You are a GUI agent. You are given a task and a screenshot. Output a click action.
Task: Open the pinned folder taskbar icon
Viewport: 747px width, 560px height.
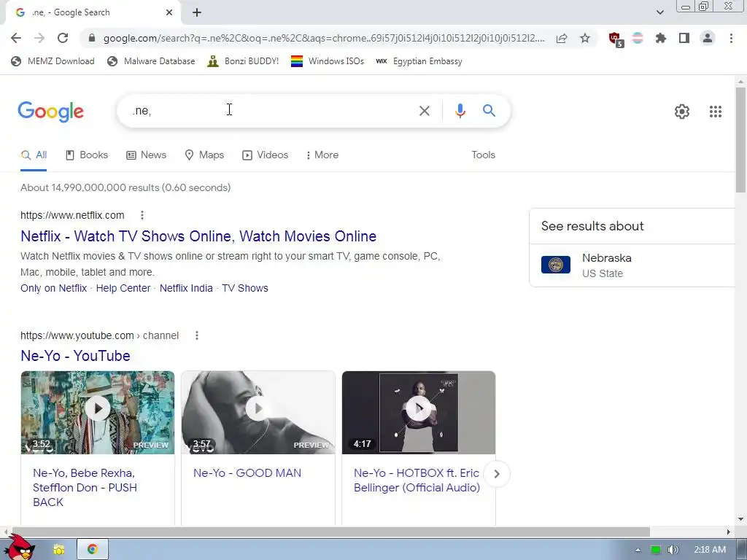click(x=59, y=550)
